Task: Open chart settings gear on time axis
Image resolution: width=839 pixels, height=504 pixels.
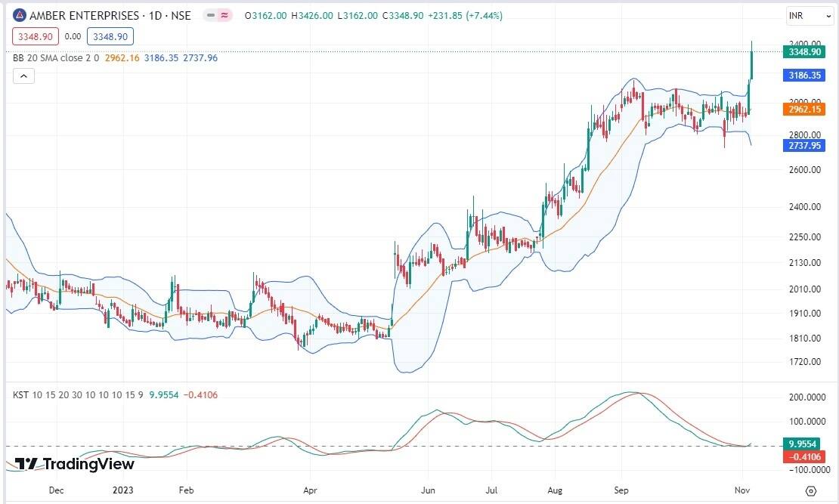Action: pos(810,490)
